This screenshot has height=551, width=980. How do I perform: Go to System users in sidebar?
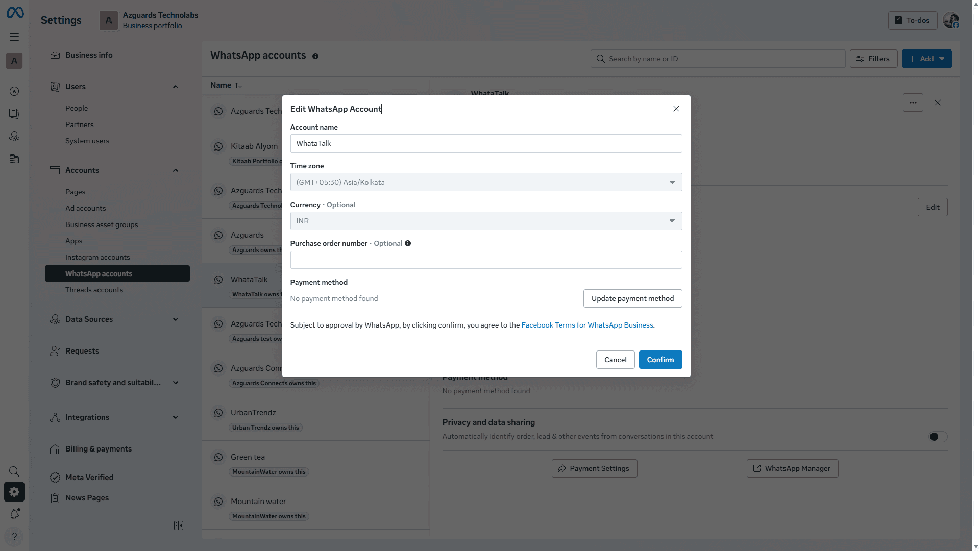(x=87, y=141)
